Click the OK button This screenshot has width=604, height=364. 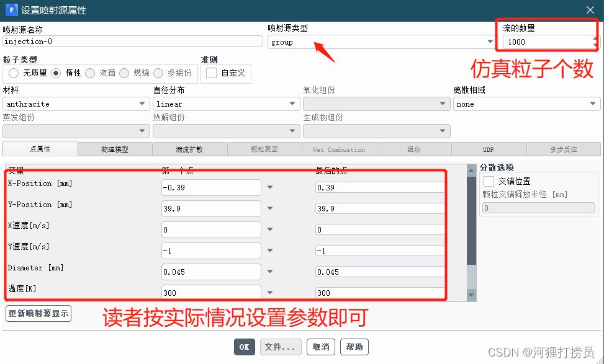[244, 347]
